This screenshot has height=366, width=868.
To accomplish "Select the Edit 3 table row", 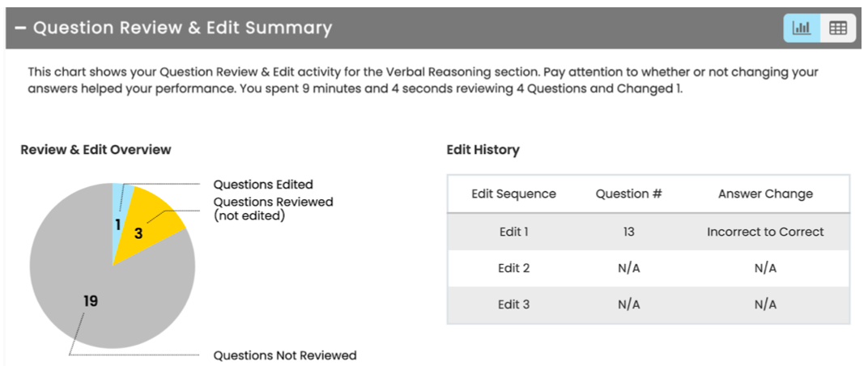I will pyautogui.click(x=513, y=304).
